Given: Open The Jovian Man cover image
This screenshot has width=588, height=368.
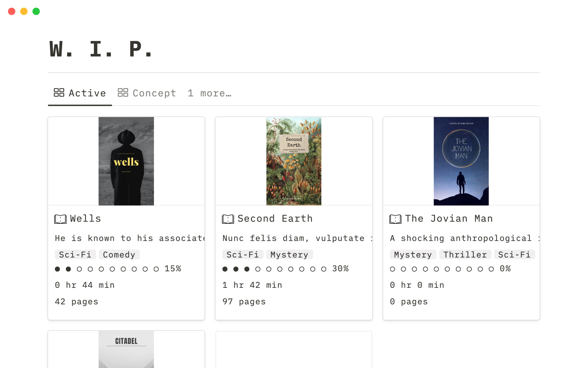Looking at the screenshot, I should (461, 161).
